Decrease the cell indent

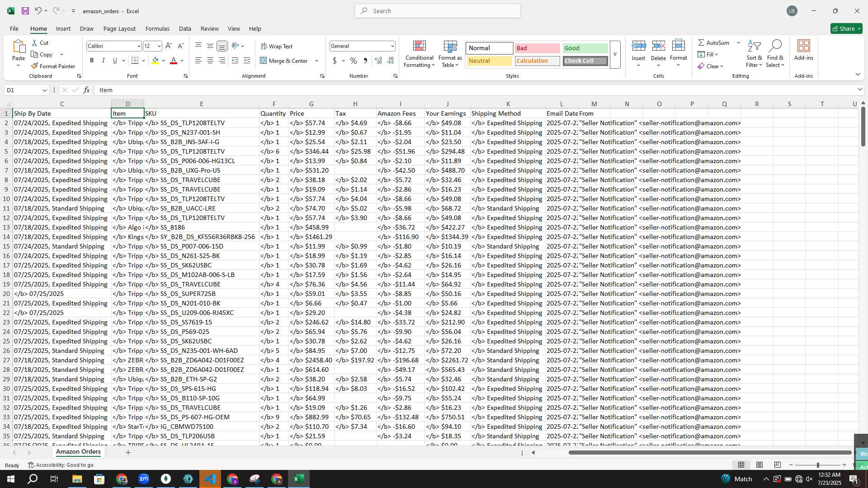click(x=235, y=61)
